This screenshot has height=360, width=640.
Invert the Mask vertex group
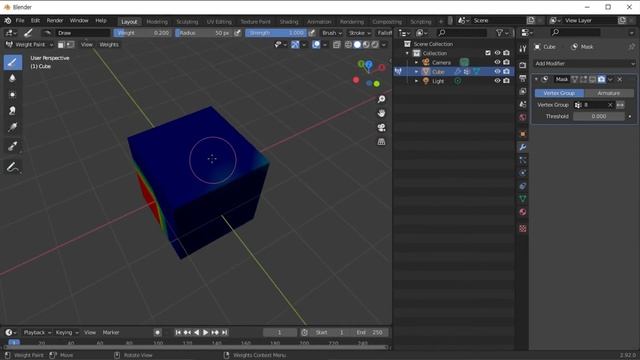(x=620, y=105)
